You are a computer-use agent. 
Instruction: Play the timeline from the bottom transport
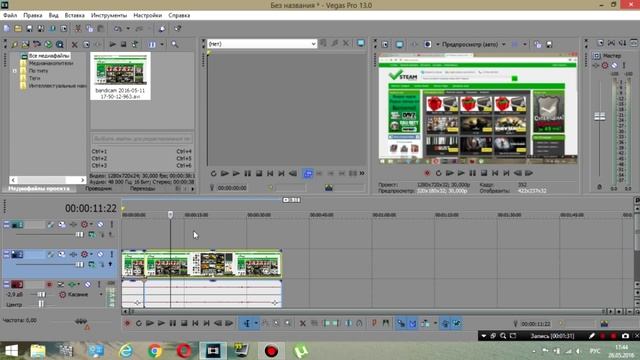[x=161, y=323]
